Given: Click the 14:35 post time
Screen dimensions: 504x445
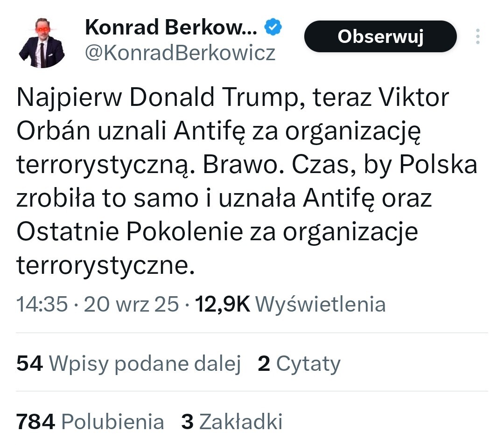Looking at the screenshot, I should coord(42,305).
